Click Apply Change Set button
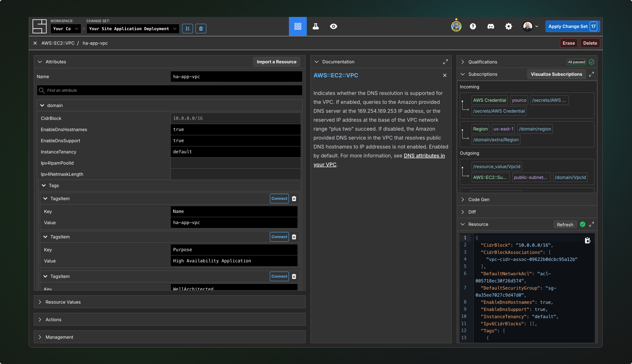This screenshot has width=632, height=364. tap(573, 26)
